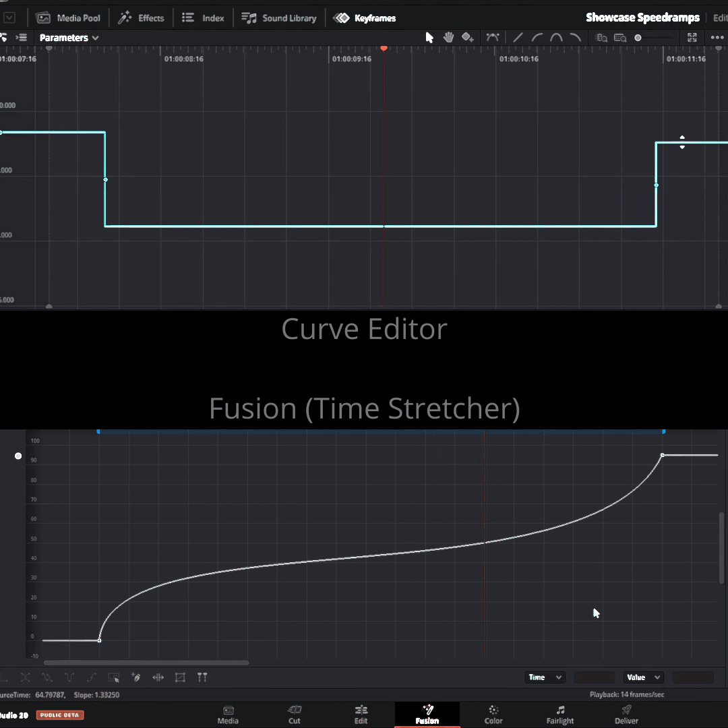Toggle the Effects panel
Image resolution: width=728 pixels, height=728 pixels.
[141, 18]
